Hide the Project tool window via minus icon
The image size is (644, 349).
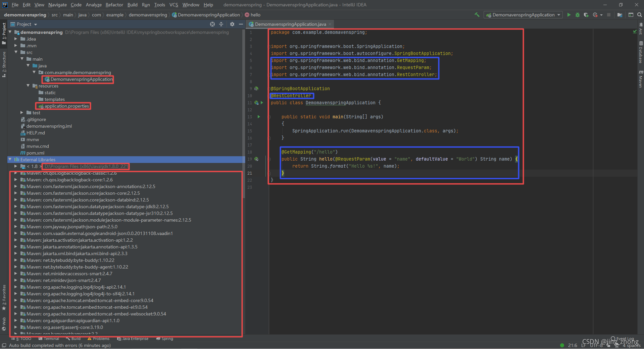(x=241, y=24)
